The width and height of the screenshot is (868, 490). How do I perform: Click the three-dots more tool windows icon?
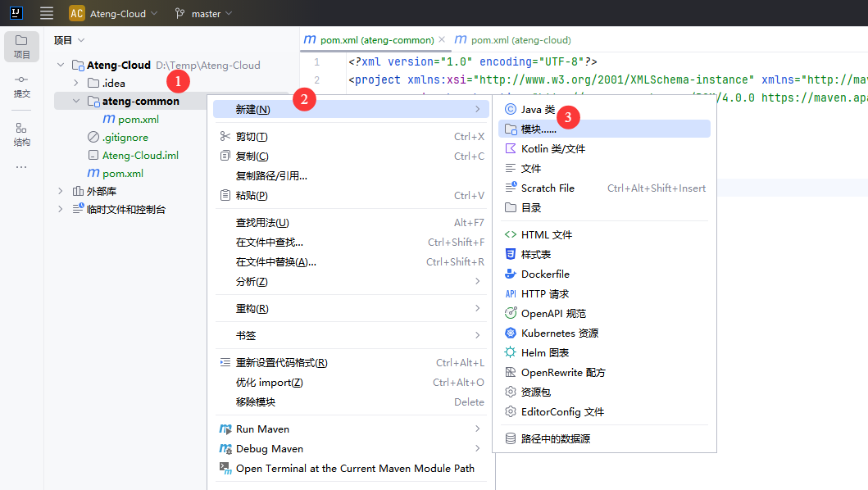tap(21, 167)
